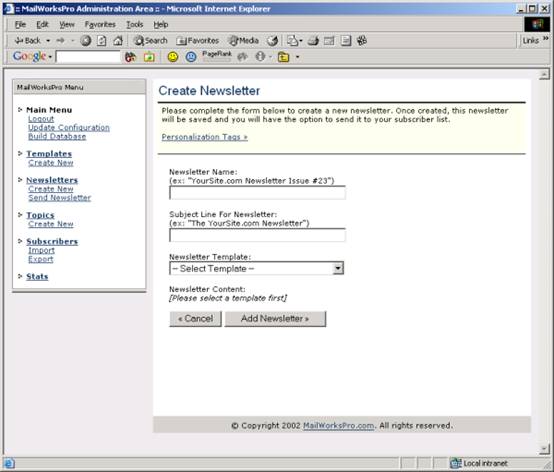
Task: Click the Google toolbar search box
Action: (88, 57)
